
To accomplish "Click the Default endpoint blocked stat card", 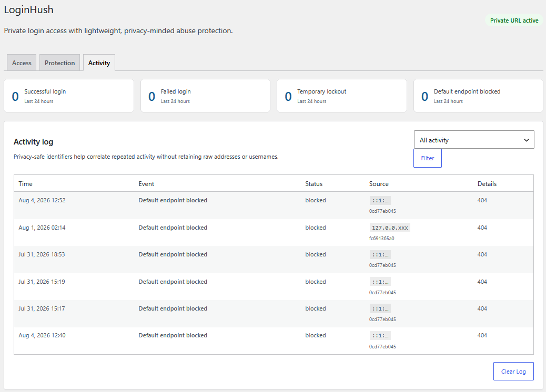I will 478,96.
